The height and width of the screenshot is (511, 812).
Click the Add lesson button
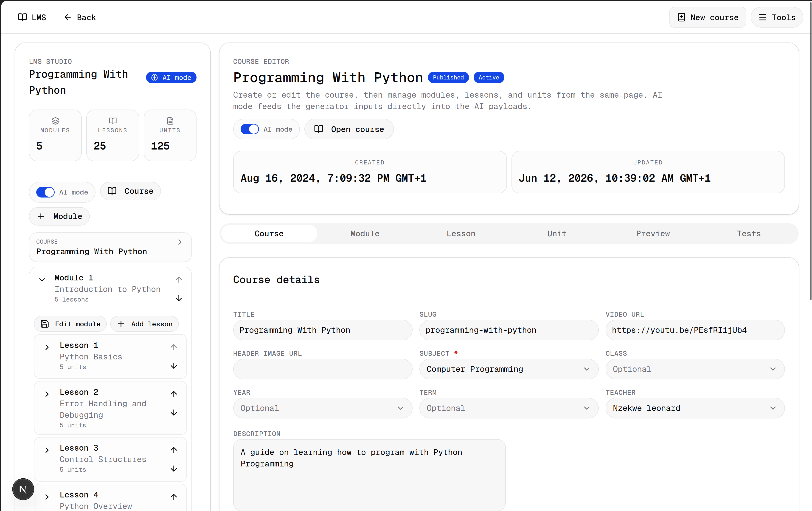pyautogui.click(x=145, y=324)
